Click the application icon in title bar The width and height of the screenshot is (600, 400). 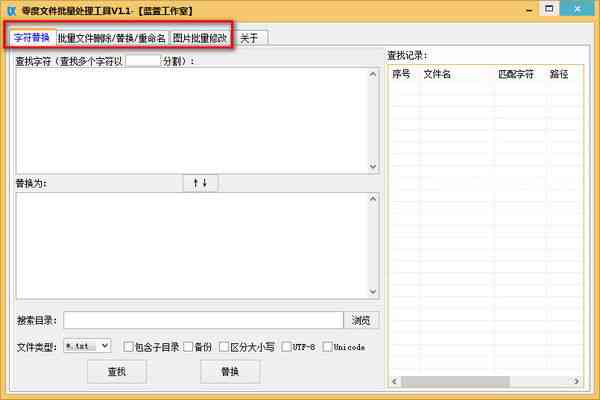(x=12, y=11)
